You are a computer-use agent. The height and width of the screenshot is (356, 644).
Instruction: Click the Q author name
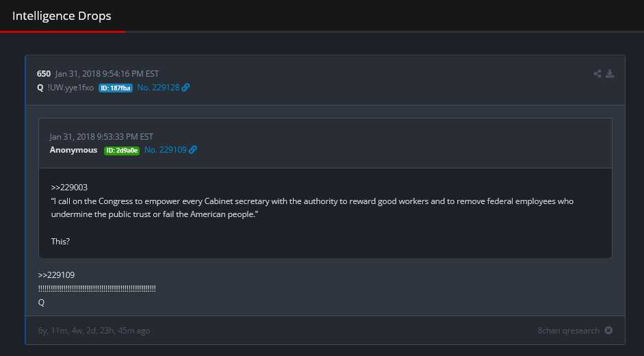(40, 88)
